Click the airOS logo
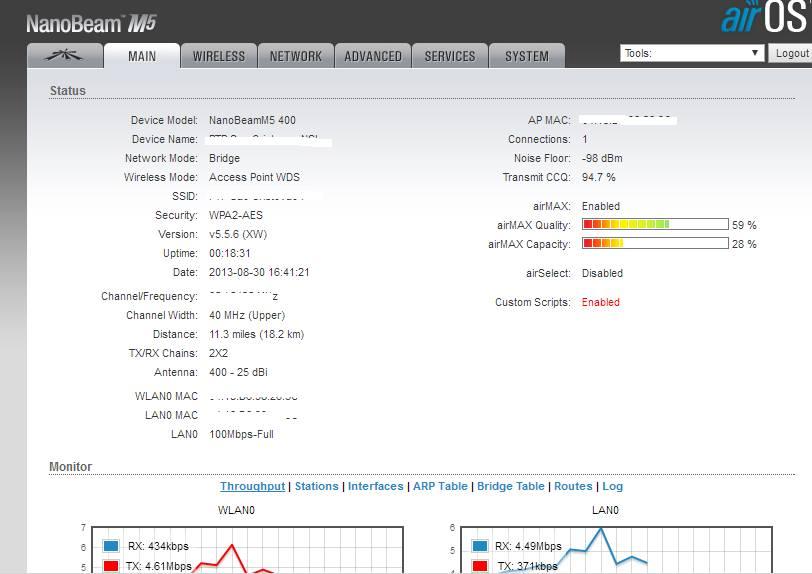The image size is (812, 574). click(765, 17)
